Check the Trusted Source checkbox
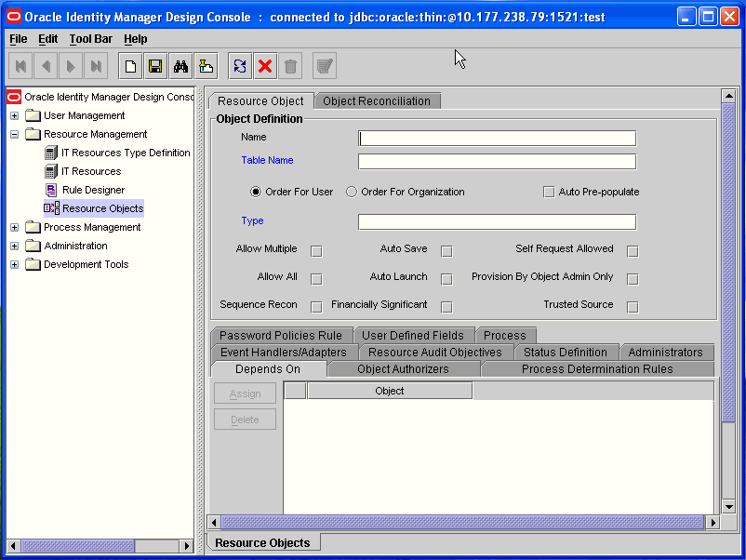Image resolution: width=746 pixels, height=560 pixels. [x=633, y=307]
